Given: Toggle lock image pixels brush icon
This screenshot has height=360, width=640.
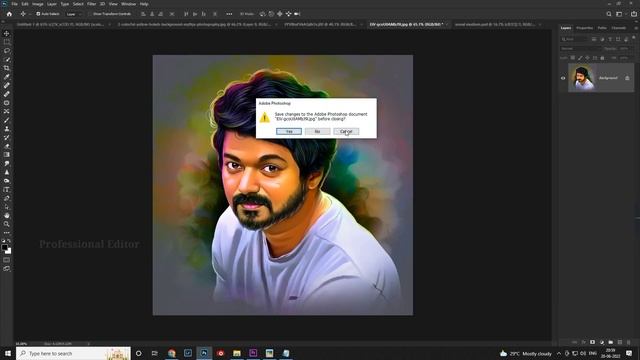Looking at the screenshot, I should click(580, 58).
